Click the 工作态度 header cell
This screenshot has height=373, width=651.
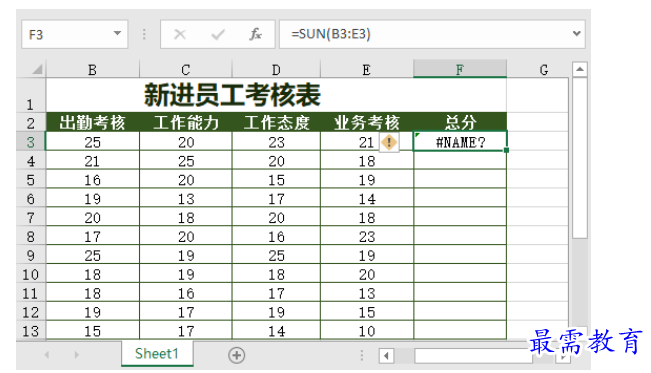click(276, 122)
